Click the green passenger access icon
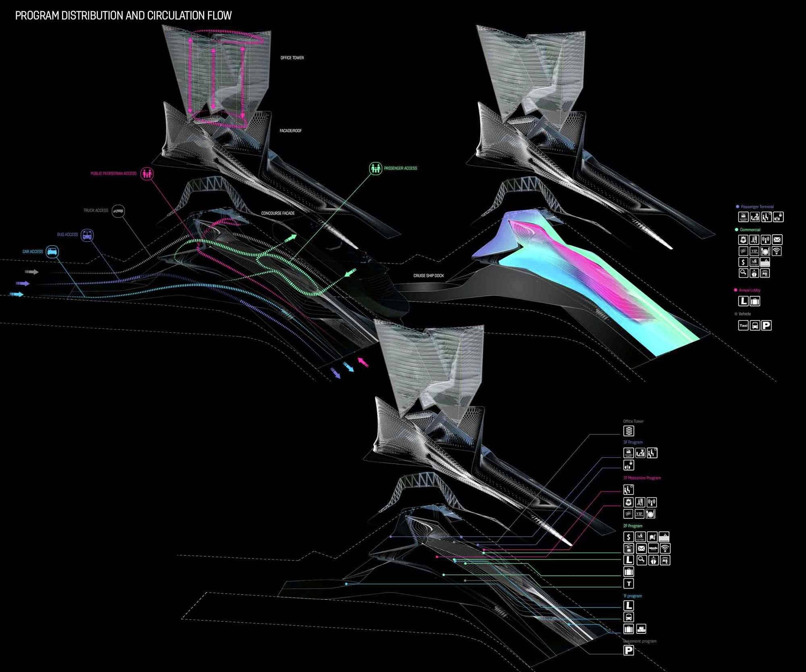The image size is (806, 672). pyautogui.click(x=376, y=169)
